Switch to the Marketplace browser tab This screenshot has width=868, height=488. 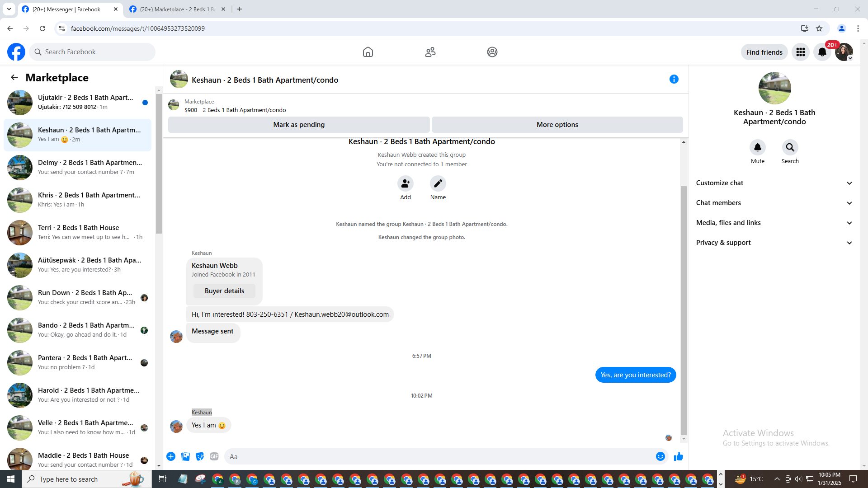tap(178, 9)
